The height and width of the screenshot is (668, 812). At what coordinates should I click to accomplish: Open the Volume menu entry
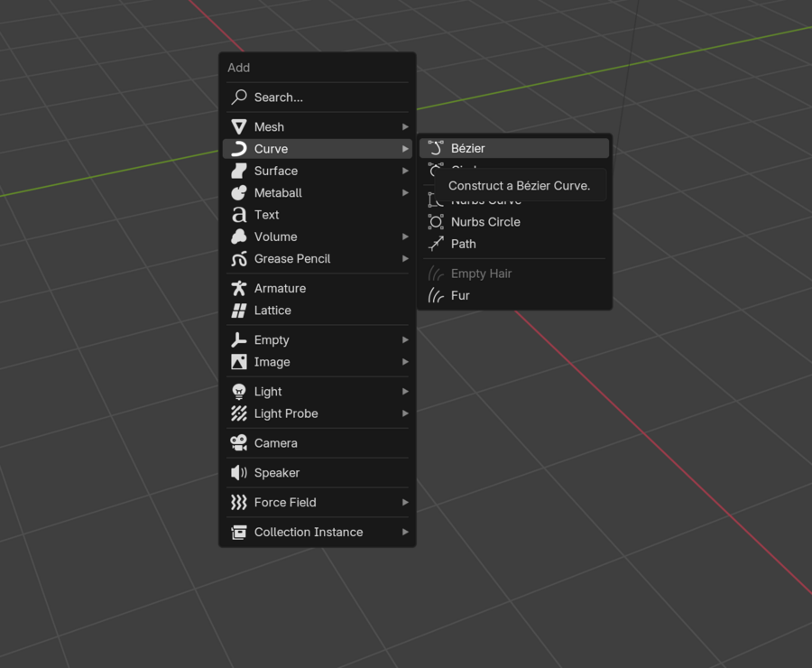(318, 237)
